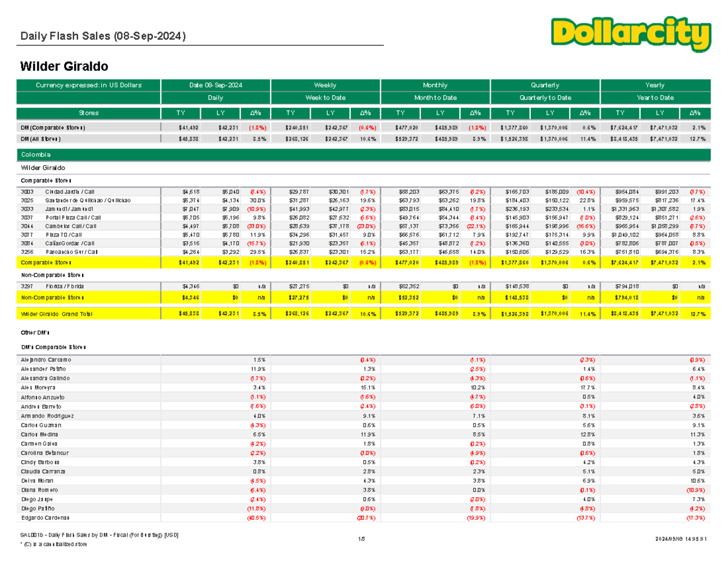The height and width of the screenshot is (562, 728).
Task: Select the 'Quarterly to Date' sub-header
Action: tap(545, 98)
